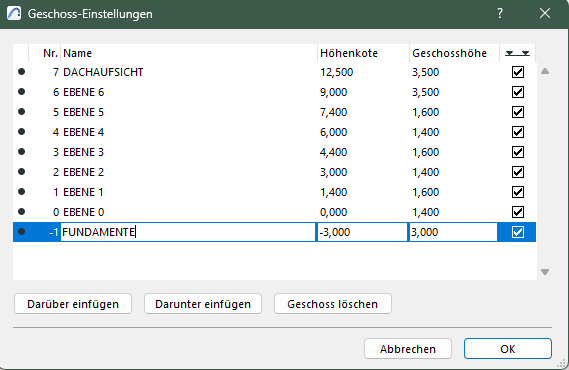Select the bullet beside EBENE 0 row
The height and width of the screenshot is (370, 569).
(21, 211)
